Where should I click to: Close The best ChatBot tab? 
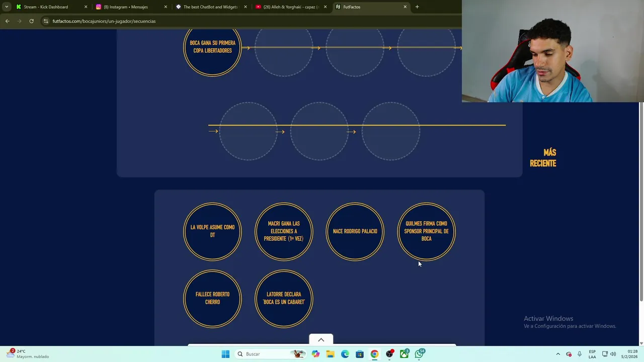coord(246,7)
